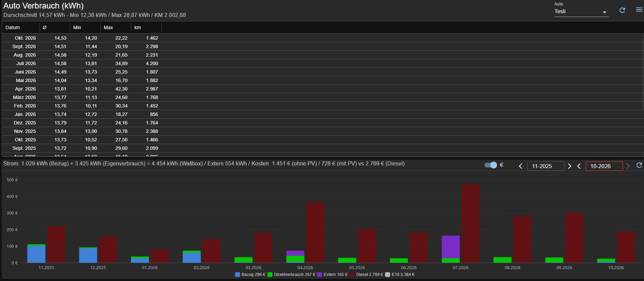Refresh the Auto Verbrauch table

tap(622, 10)
